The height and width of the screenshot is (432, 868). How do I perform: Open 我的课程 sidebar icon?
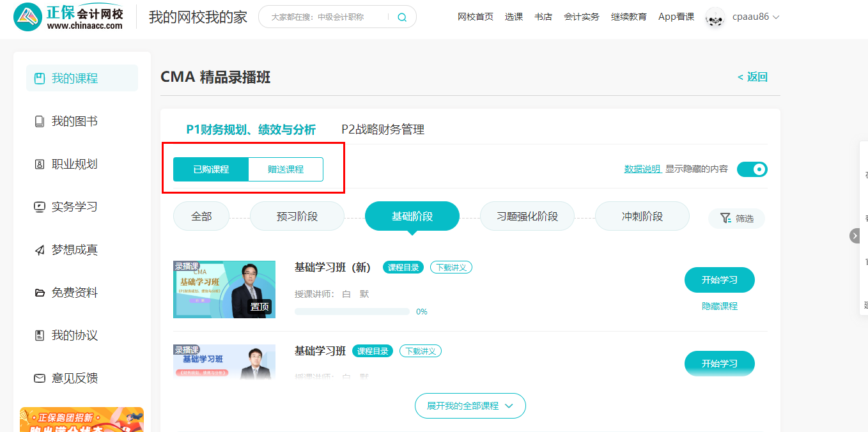coord(40,79)
